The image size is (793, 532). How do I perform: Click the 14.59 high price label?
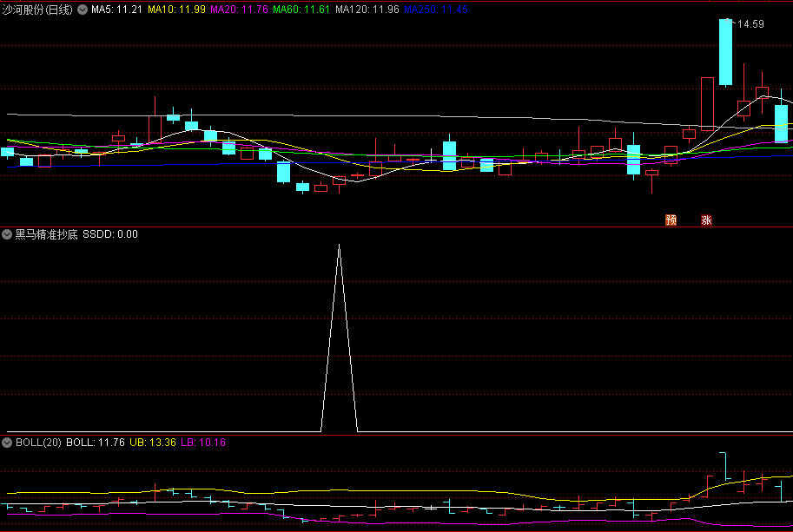click(750, 23)
